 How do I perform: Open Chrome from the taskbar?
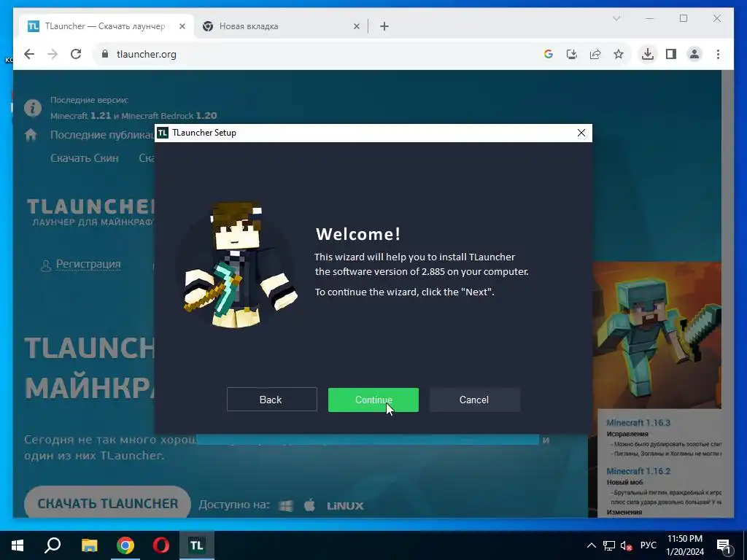point(125,545)
